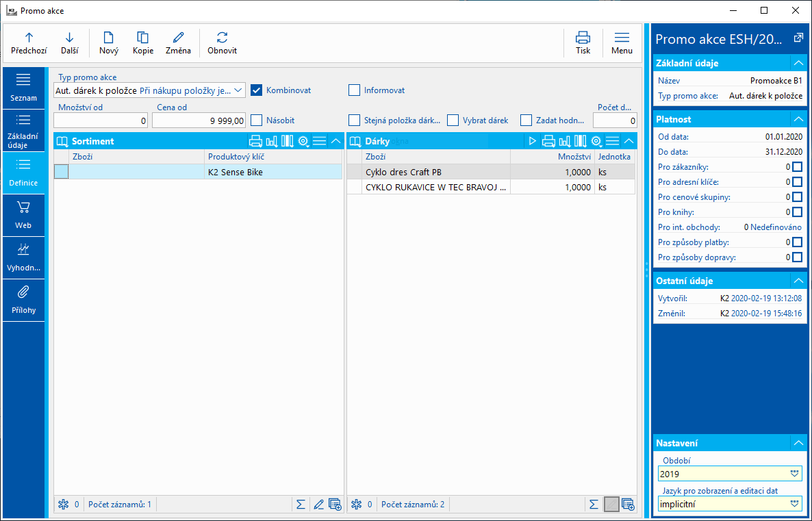812x521 pixels.
Task: Uncheck the Kombinovat checkbox
Action: tap(256, 90)
